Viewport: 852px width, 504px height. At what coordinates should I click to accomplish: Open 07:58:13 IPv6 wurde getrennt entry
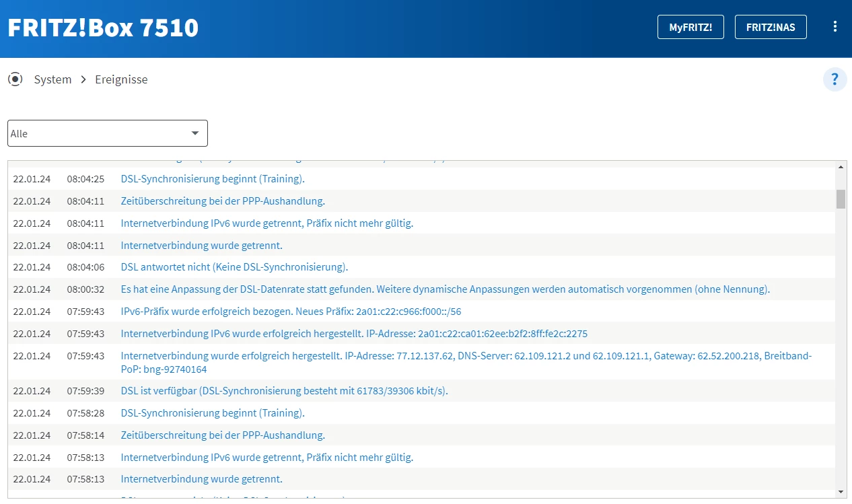pyautogui.click(x=267, y=458)
